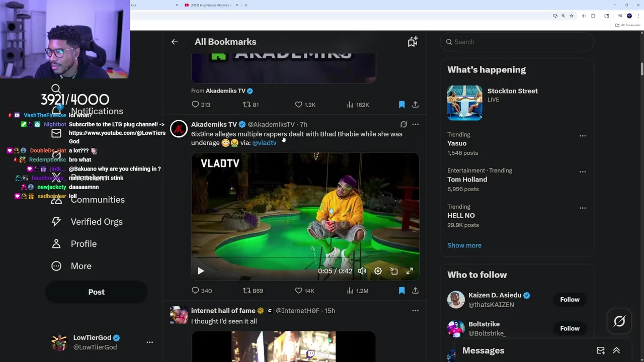Remove bookmark on the 162K views post
This screenshot has height=362, width=644.
(401, 105)
